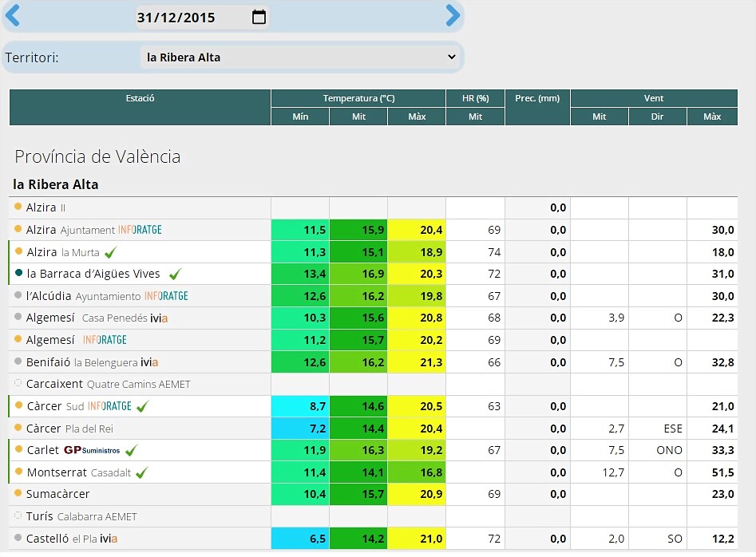Click the orange status dot for Montserrat
The width and height of the screenshot is (756, 557).
pos(19,472)
